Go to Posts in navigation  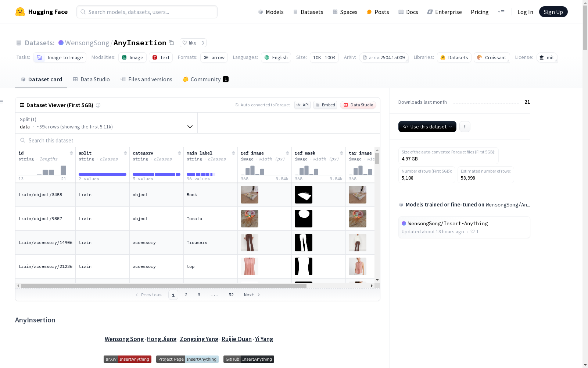point(378,12)
